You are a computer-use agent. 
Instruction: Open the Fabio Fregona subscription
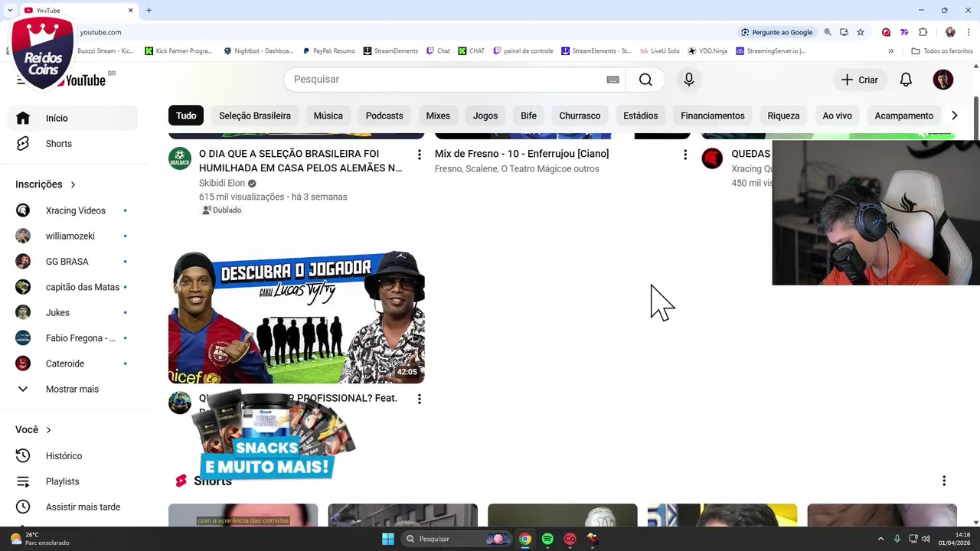73,338
